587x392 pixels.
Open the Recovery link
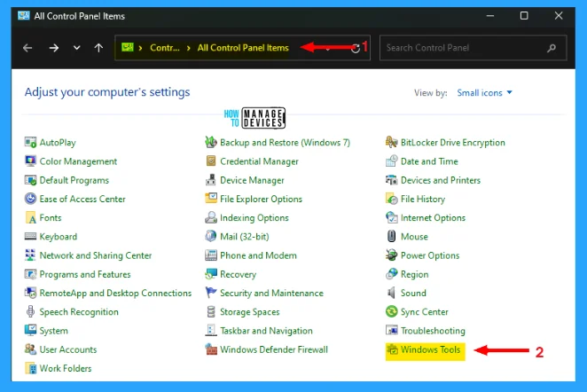tap(239, 274)
